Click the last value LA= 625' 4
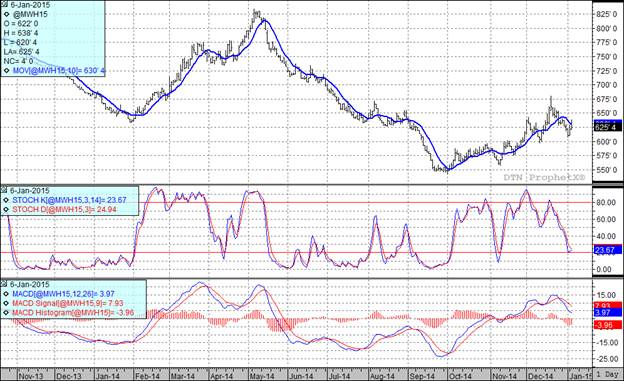 (21, 52)
